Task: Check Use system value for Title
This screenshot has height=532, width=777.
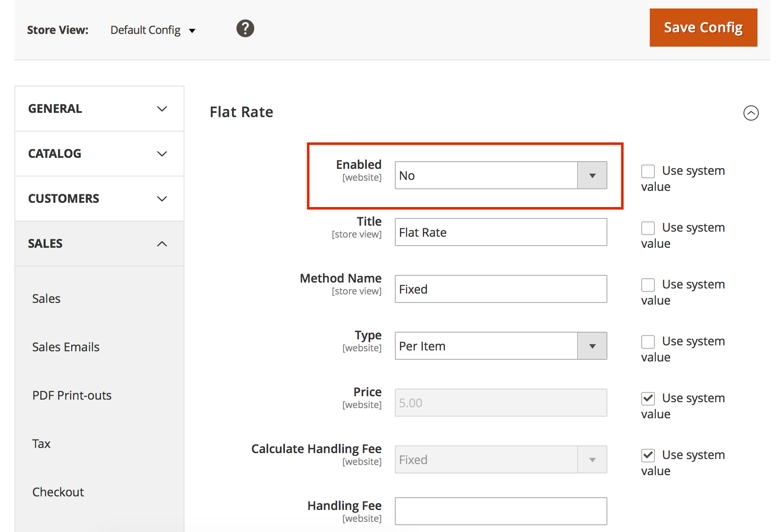Action: pos(648,228)
